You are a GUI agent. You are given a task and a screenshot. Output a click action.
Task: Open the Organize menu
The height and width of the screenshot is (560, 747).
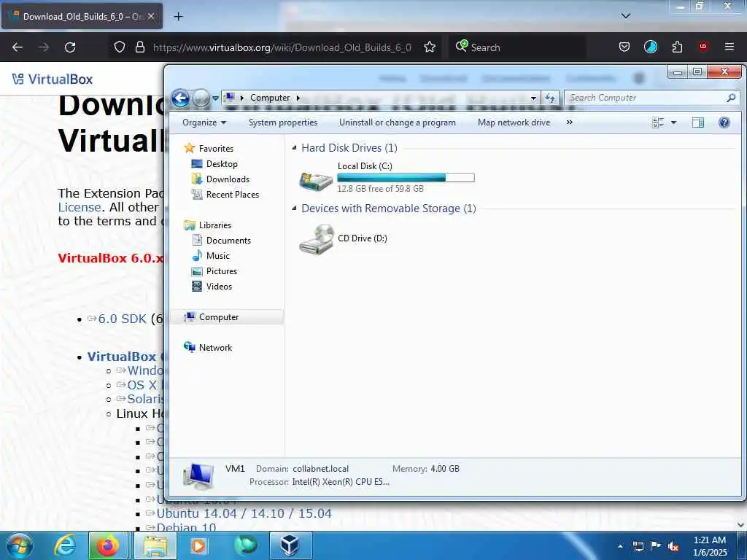pyautogui.click(x=204, y=122)
